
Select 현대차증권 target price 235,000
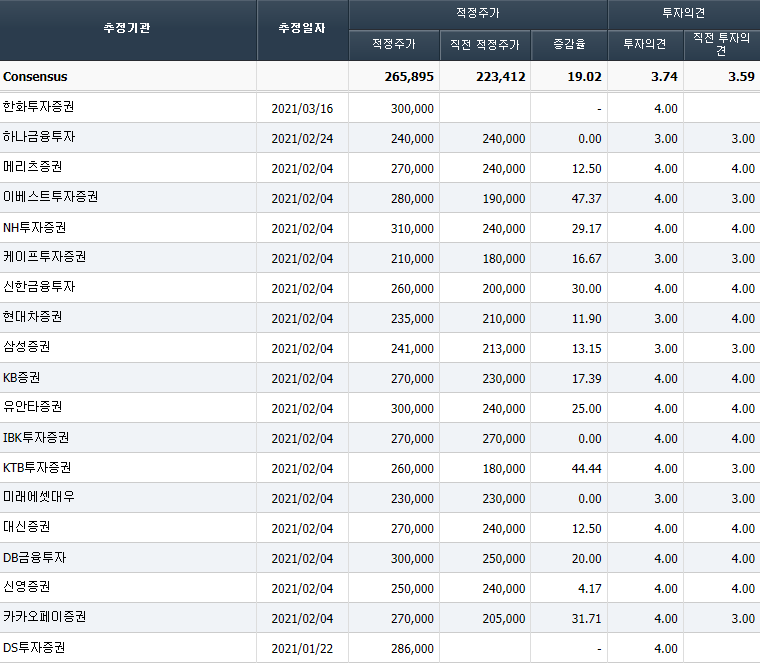(412, 319)
